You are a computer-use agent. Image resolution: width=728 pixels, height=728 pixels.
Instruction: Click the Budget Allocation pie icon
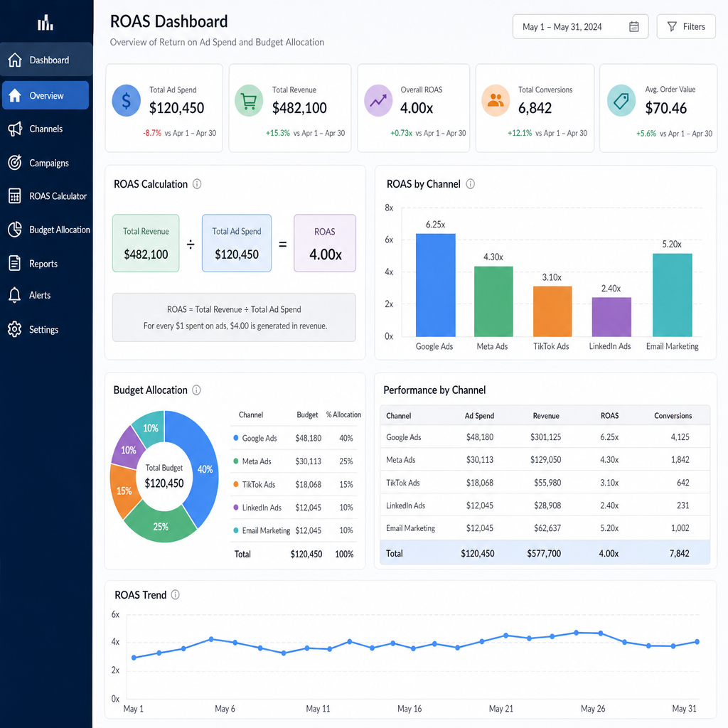point(15,230)
